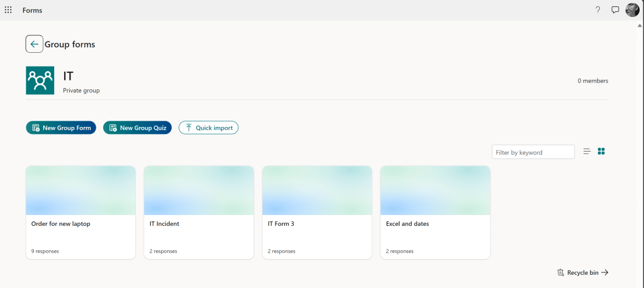Click the Filter by keyword field
The width and height of the screenshot is (644, 288).
coord(533,152)
